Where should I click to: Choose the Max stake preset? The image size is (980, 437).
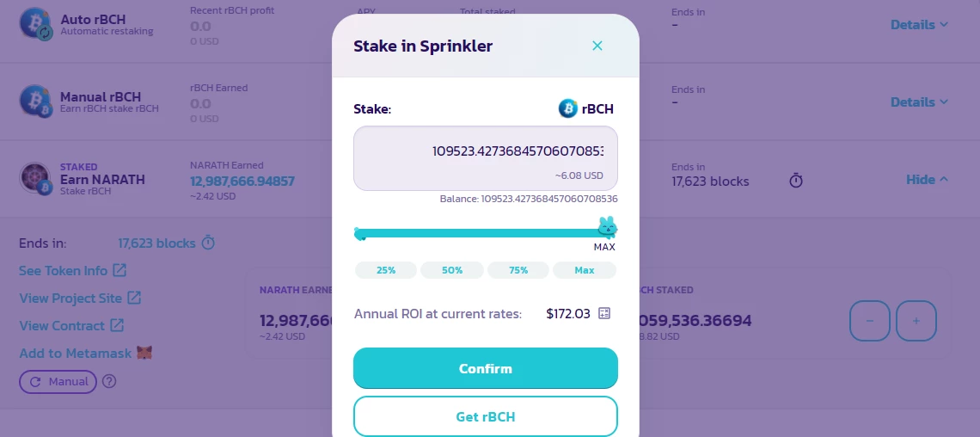click(x=585, y=270)
